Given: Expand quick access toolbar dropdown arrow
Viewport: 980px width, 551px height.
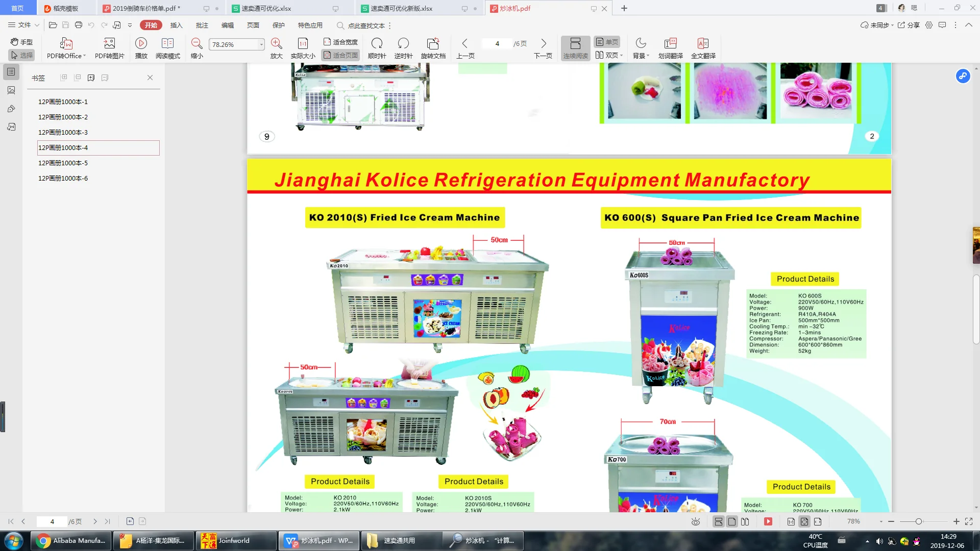Looking at the screenshot, I should click(x=130, y=25).
